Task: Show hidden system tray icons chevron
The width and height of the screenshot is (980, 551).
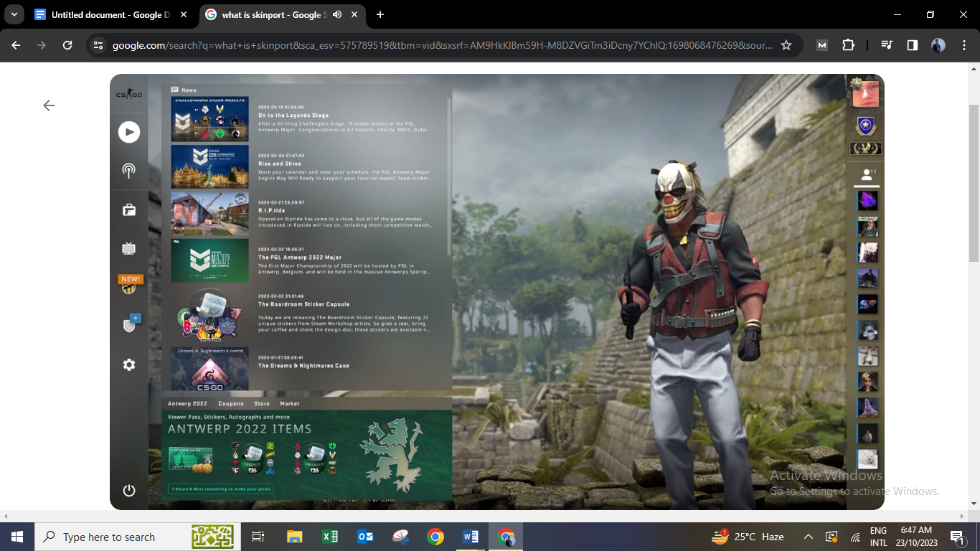Action: 808,537
